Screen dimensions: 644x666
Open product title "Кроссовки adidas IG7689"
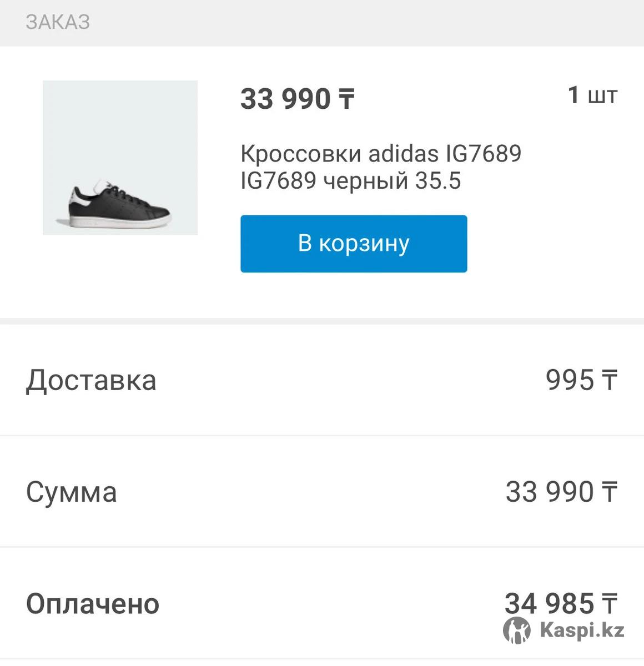381,154
